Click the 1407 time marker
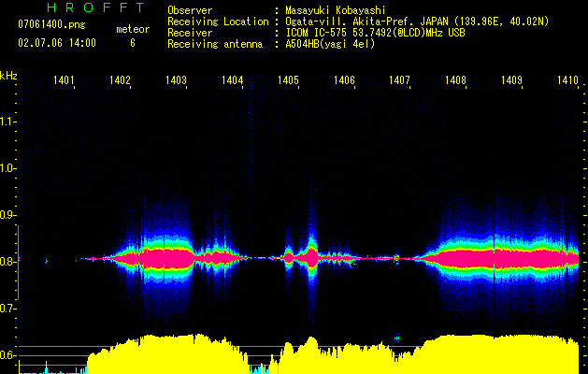 399,79
